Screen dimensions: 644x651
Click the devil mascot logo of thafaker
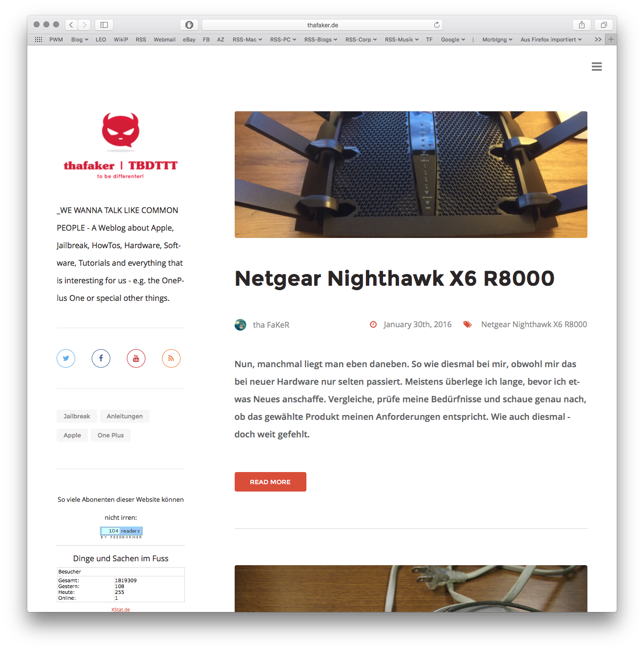pyautogui.click(x=120, y=132)
